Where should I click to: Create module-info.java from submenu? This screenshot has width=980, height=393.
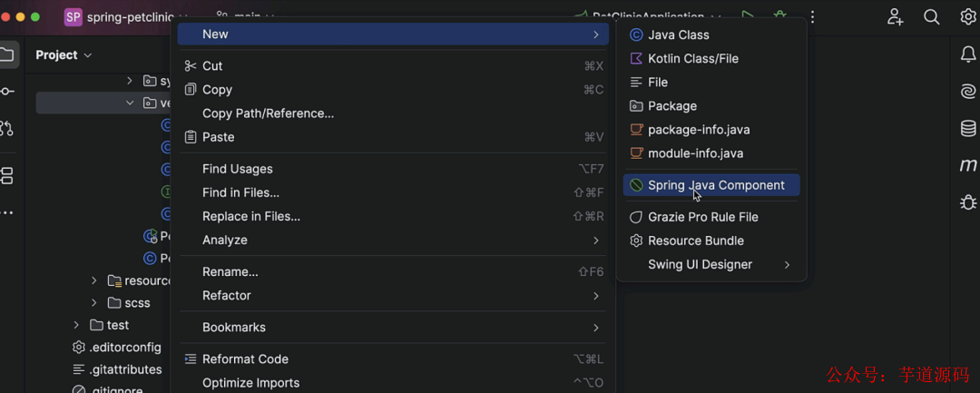point(711,153)
